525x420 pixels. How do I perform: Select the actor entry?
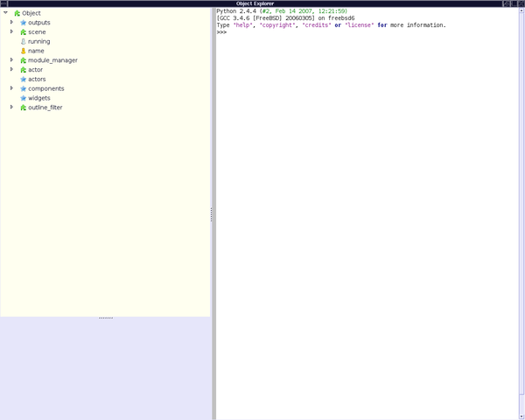coord(35,69)
